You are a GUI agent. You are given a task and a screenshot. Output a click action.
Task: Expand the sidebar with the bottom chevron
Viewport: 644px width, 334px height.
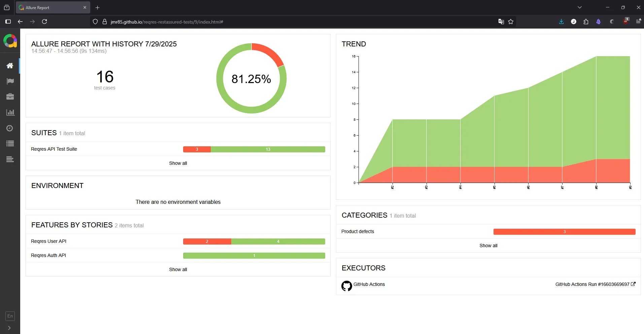(x=9, y=328)
